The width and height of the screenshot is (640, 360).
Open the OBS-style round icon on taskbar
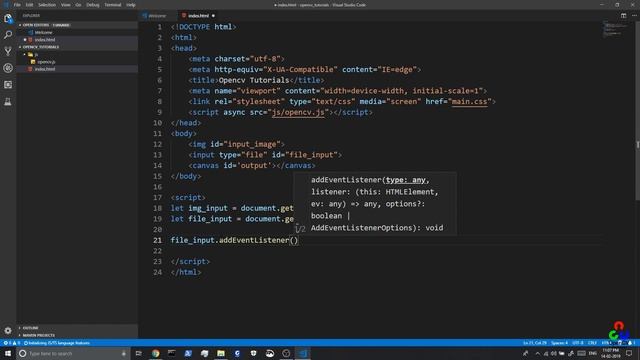[x=286, y=353]
